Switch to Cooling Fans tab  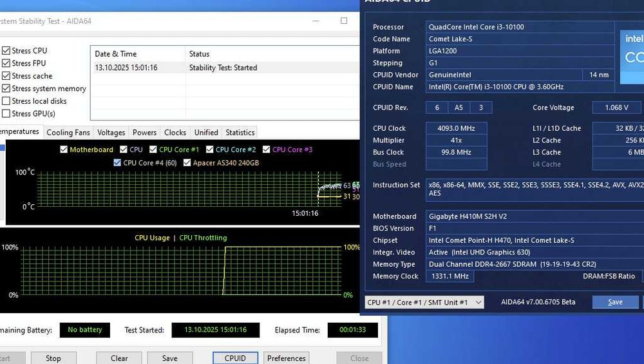[68, 132]
